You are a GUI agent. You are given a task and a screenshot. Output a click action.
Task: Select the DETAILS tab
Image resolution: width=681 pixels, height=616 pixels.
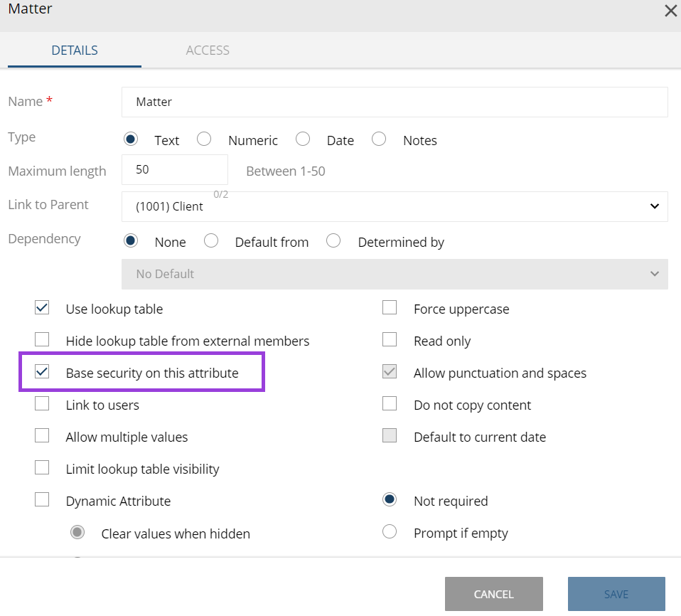(x=75, y=50)
